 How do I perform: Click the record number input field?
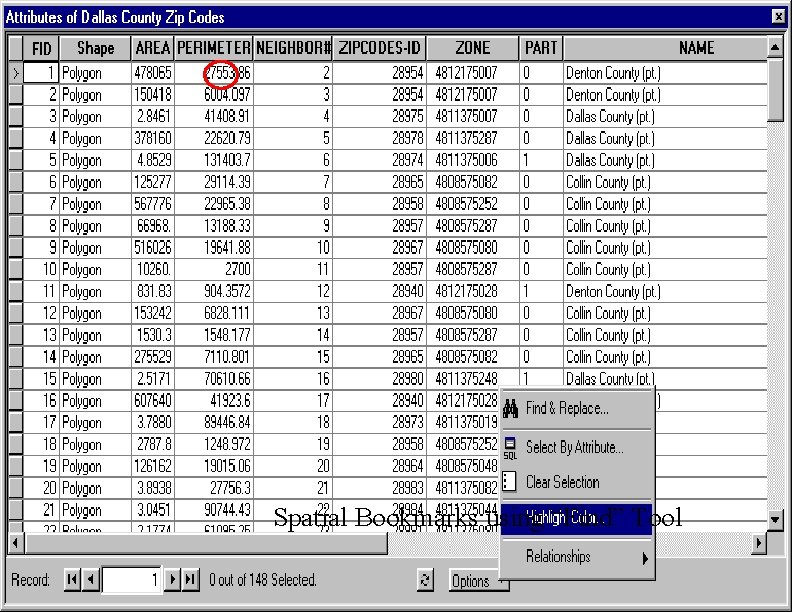point(131,579)
